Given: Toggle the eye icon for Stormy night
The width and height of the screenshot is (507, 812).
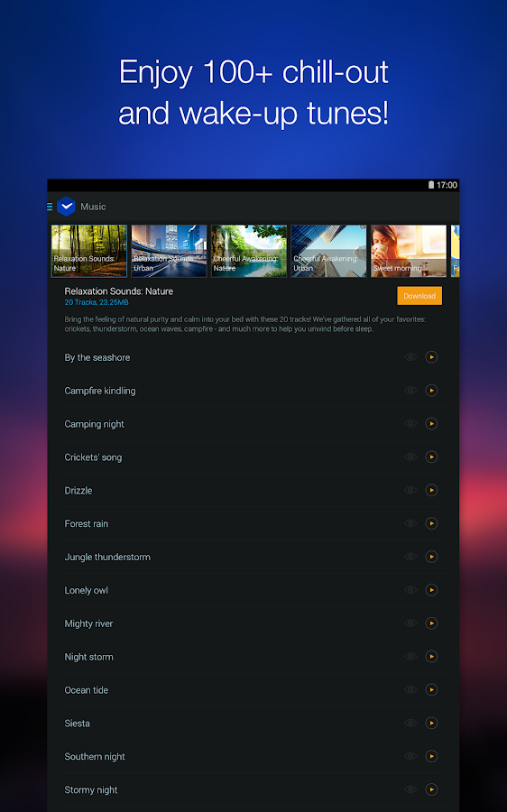Looking at the screenshot, I should (410, 789).
